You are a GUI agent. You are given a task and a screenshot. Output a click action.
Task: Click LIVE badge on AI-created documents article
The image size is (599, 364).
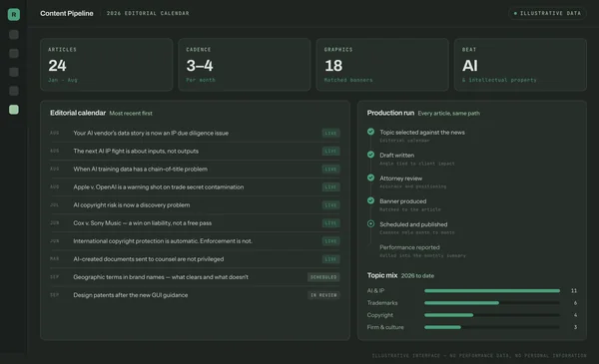(x=330, y=259)
